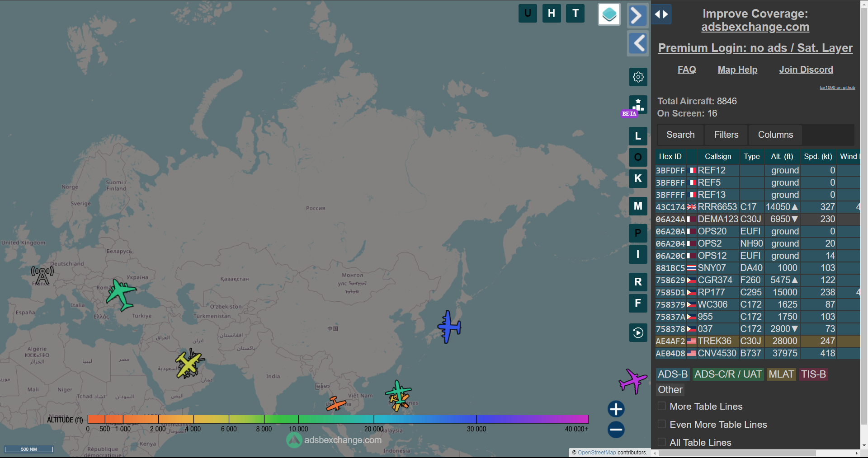The width and height of the screenshot is (868, 458).
Task: Click the receiver antenna icon over France
Action: (42, 276)
